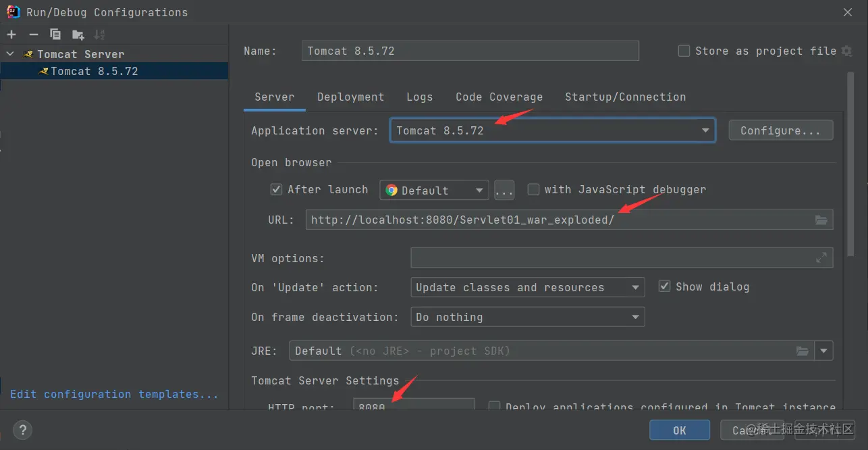
Task: Enable Store as project file checkbox
Action: (x=684, y=51)
